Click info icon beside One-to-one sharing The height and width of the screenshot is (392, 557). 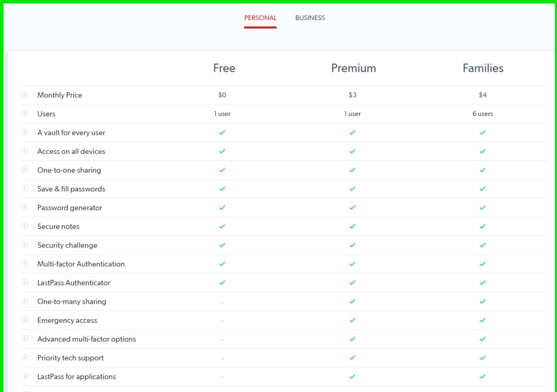(25, 169)
